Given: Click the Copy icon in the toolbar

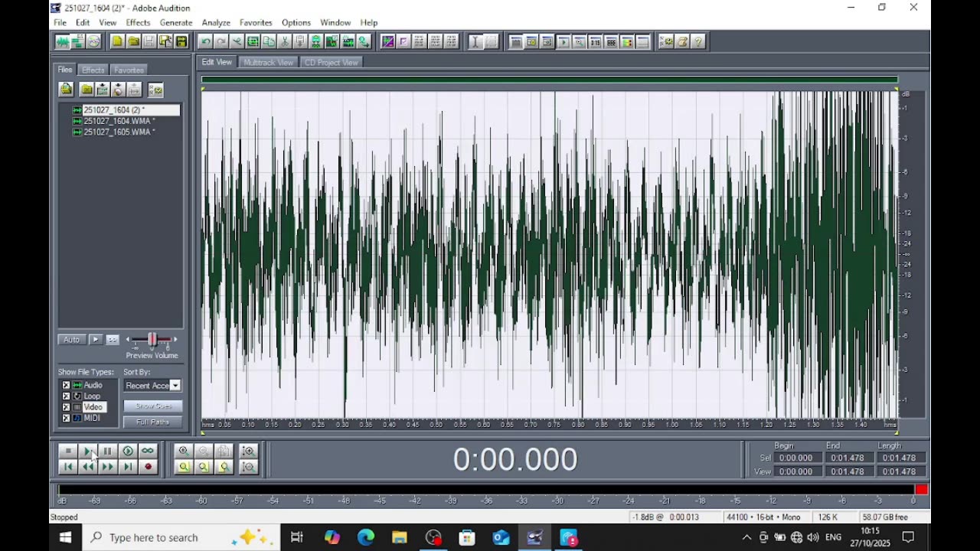Looking at the screenshot, I should [269, 41].
